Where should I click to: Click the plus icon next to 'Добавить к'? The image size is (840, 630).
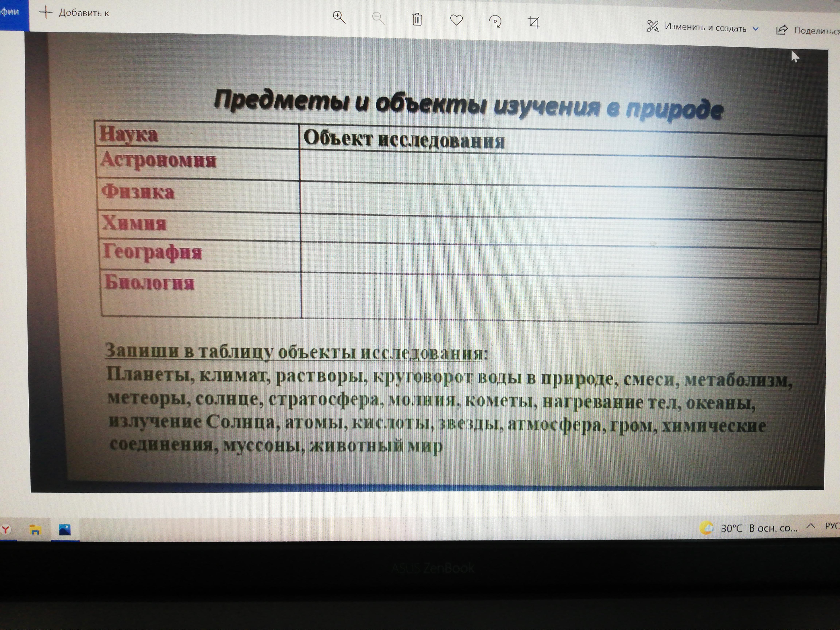[x=46, y=12]
